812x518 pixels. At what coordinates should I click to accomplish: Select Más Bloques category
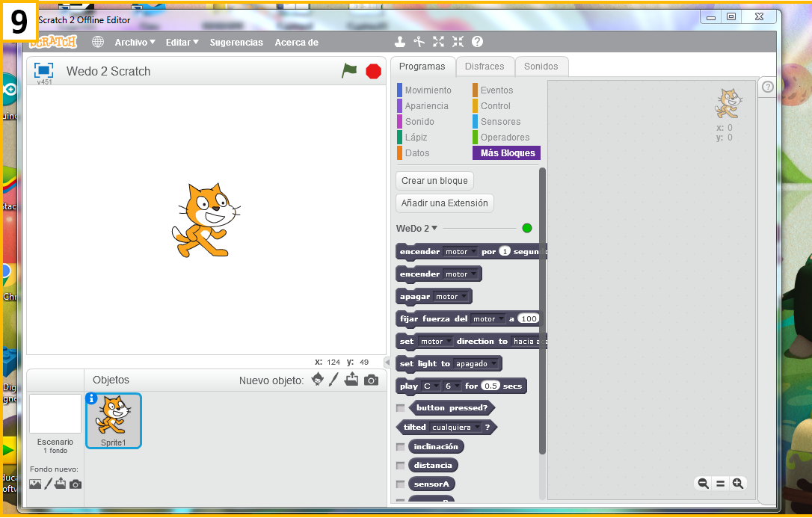point(506,153)
